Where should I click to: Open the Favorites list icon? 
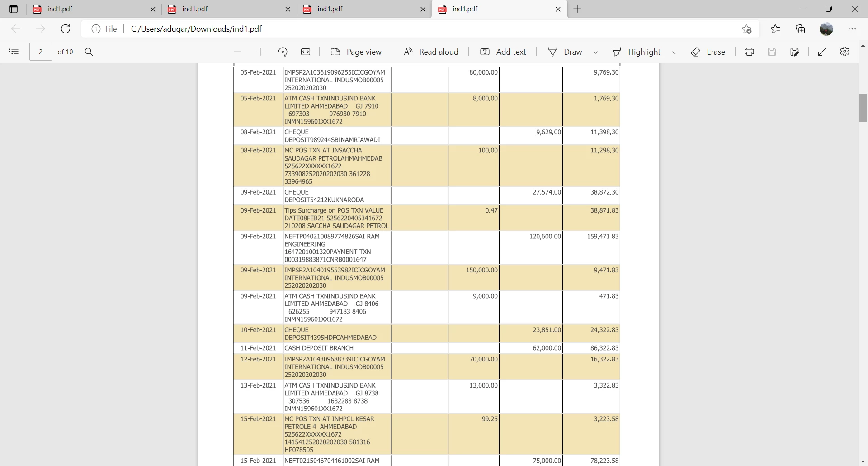[x=776, y=29]
